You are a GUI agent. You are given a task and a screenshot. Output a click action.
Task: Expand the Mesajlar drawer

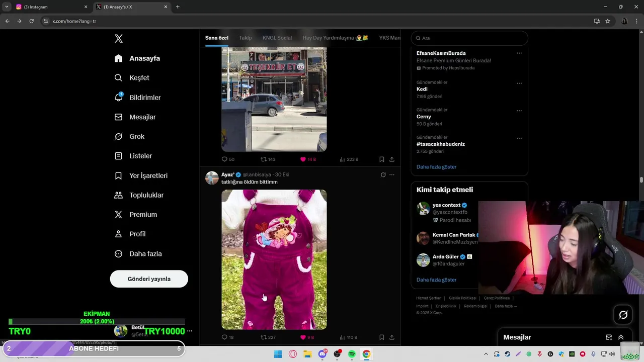coord(621,337)
